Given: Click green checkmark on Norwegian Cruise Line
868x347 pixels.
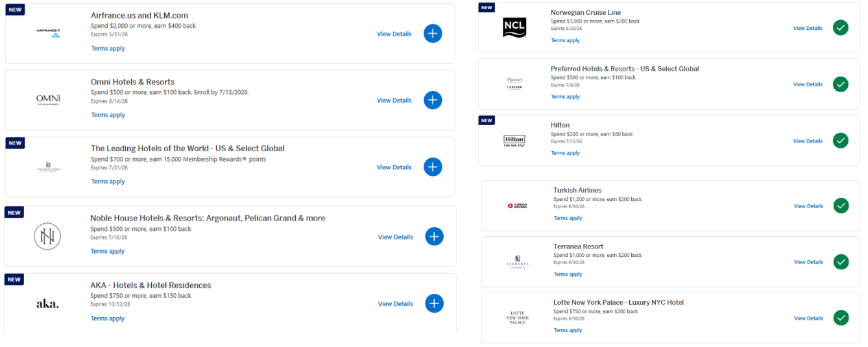Looking at the screenshot, I should [x=841, y=28].
